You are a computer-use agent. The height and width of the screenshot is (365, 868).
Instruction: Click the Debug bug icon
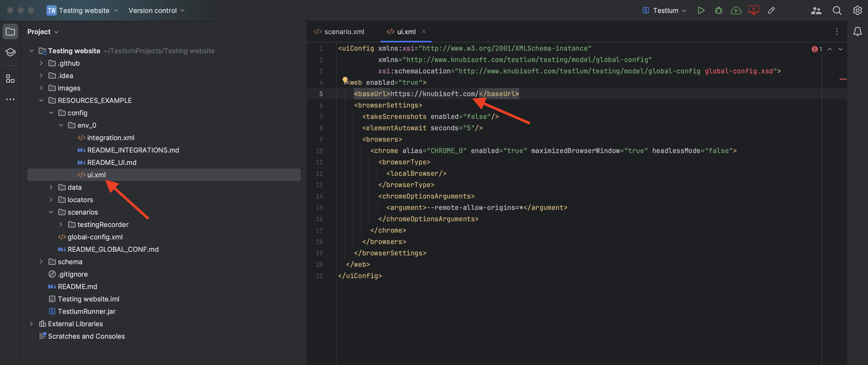pos(718,10)
